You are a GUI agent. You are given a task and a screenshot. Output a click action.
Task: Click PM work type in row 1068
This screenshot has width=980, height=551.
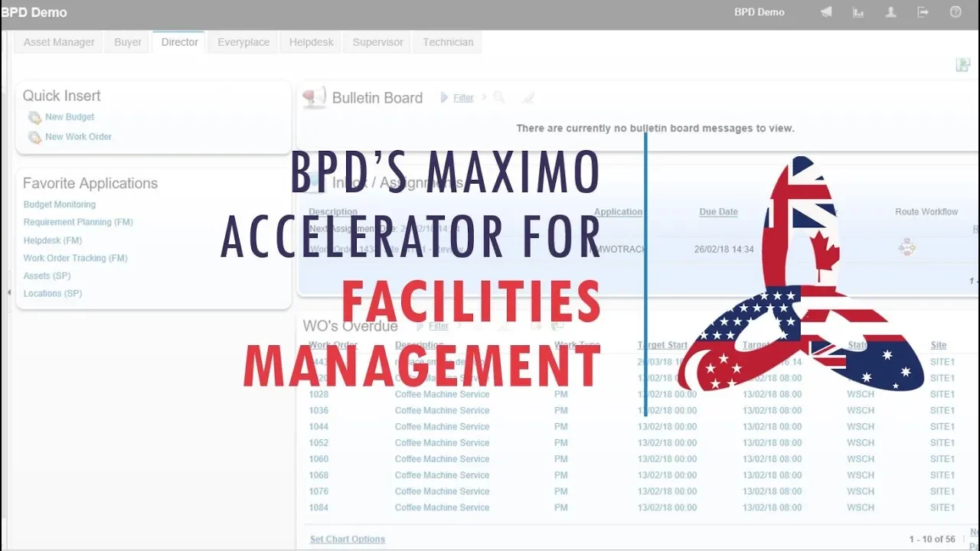pos(561,474)
